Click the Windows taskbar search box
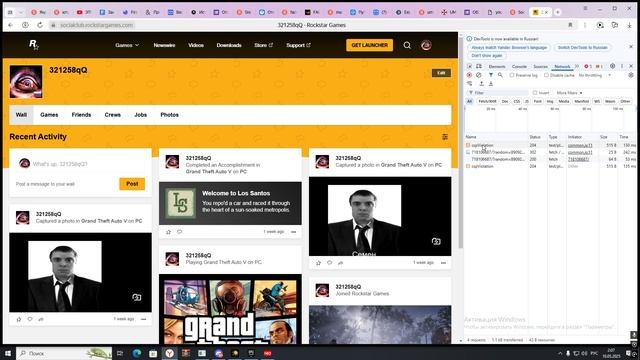This screenshot has height=360, width=640. pyautogui.click(x=64, y=353)
